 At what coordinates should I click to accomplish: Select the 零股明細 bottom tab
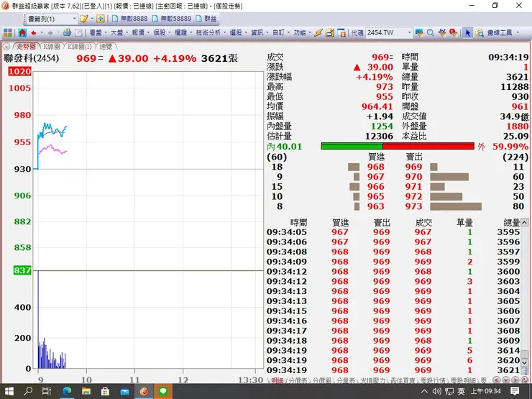[463, 381]
